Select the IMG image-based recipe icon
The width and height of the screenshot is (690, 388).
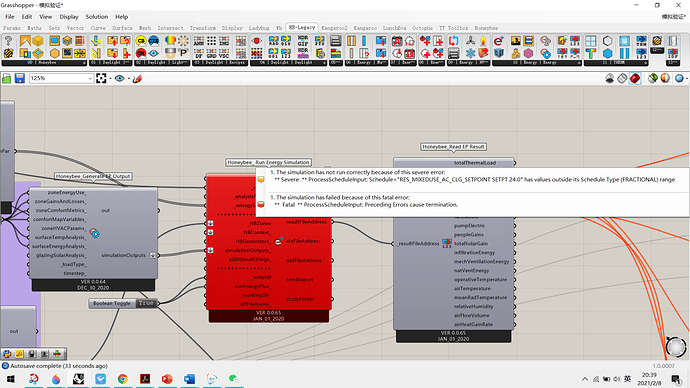224,41
